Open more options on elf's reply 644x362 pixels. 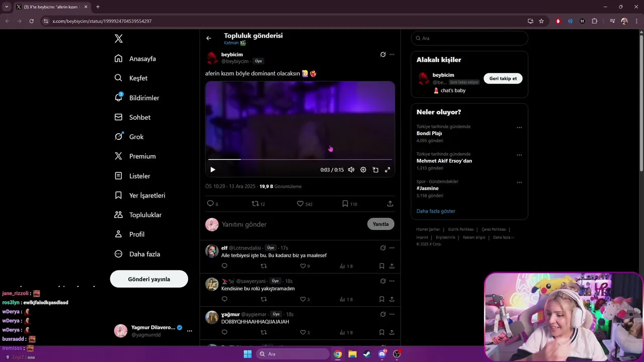point(392,248)
